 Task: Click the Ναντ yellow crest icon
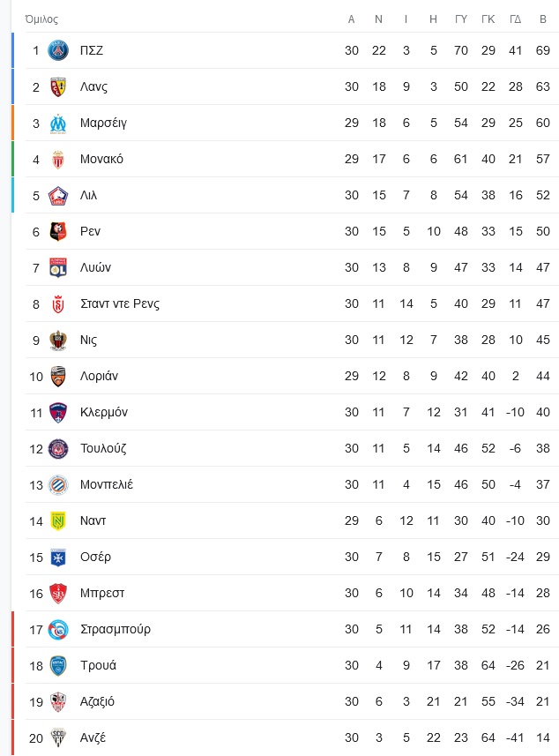click(x=58, y=520)
